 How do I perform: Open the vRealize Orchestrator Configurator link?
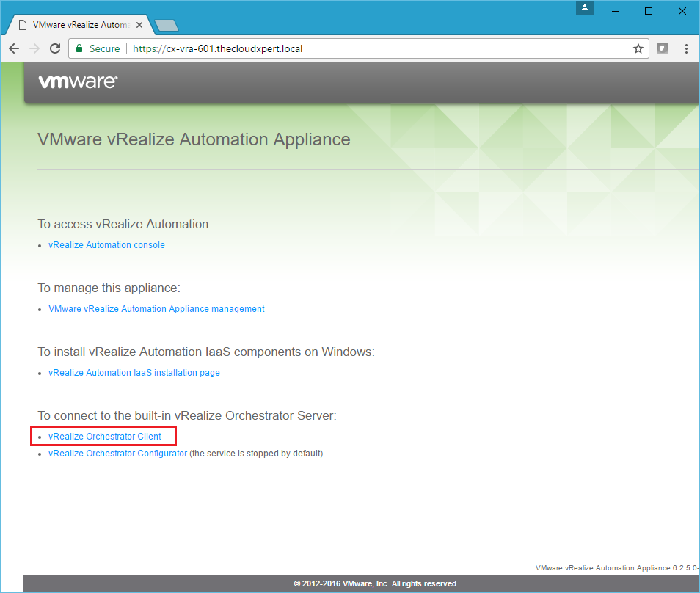[117, 454]
